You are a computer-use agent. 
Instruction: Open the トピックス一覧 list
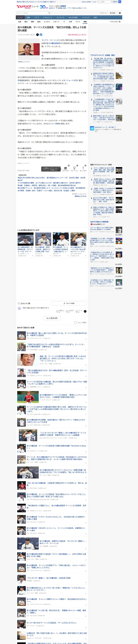point(115,22)
